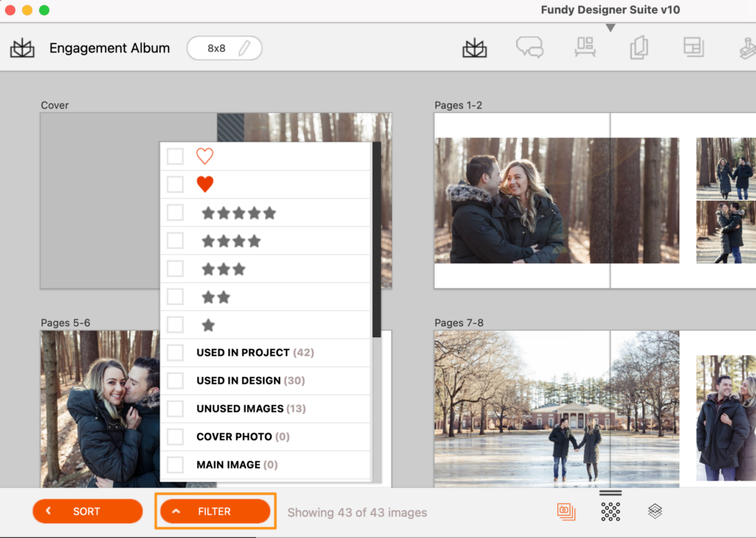Enable the five-star rating filter

(x=175, y=212)
